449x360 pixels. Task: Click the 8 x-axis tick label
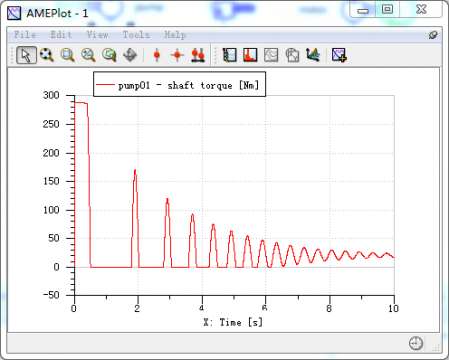point(329,308)
